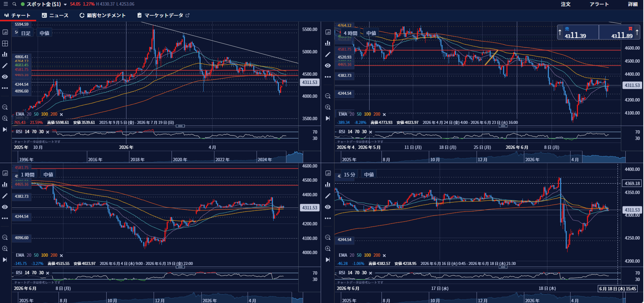Zoom out the 1-hour chart

(5, 237)
